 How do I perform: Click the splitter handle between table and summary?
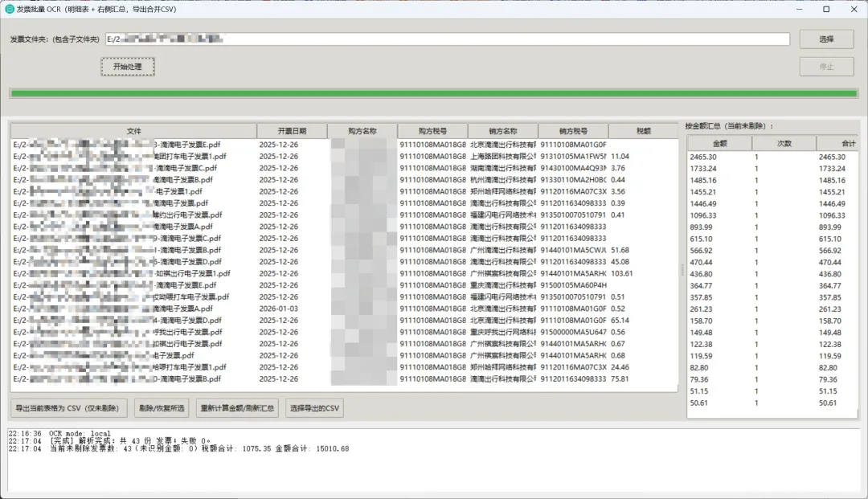tap(682, 269)
